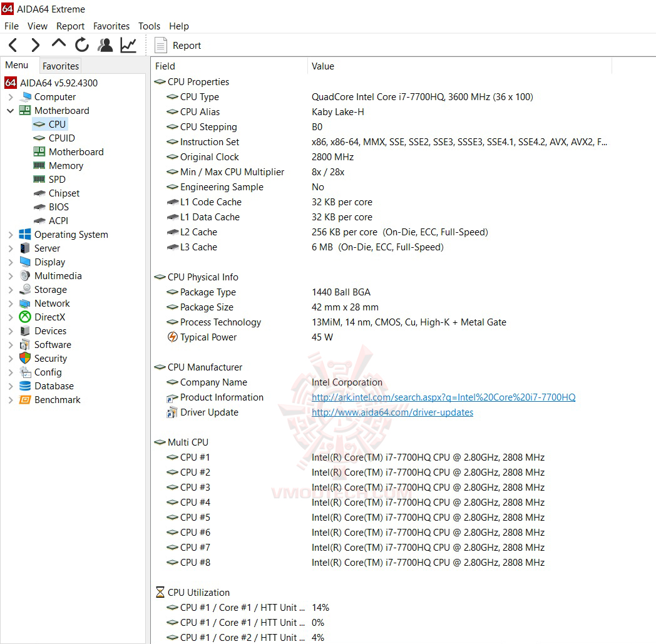Open the Tools menu
Viewport: 656px width, 644px height.
(150, 26)
